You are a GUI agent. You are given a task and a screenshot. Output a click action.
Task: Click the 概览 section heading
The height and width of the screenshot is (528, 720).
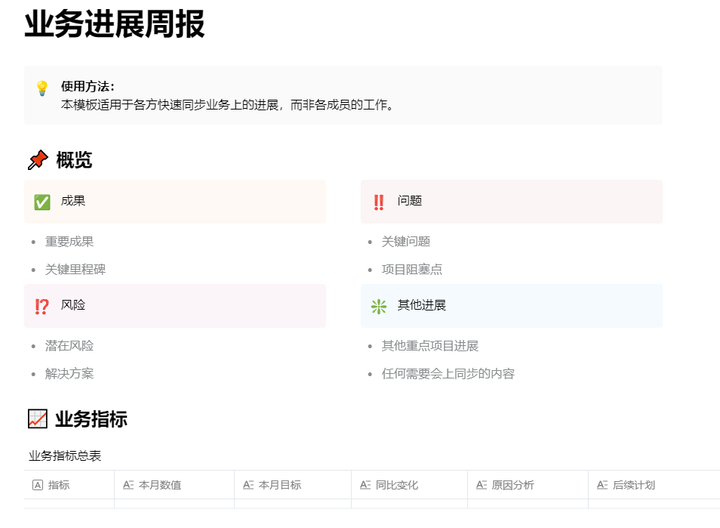click(x=74, y=160)
